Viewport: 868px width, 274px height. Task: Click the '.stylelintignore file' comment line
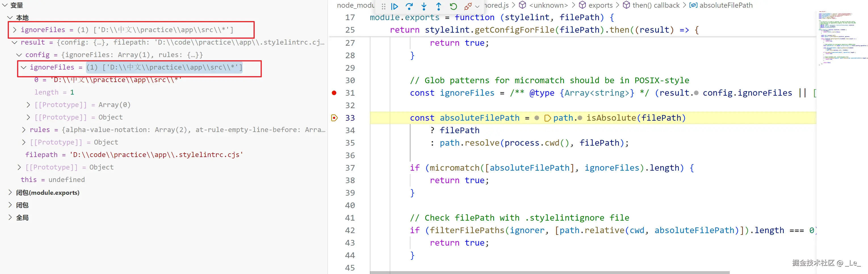[x=519, y=218]
